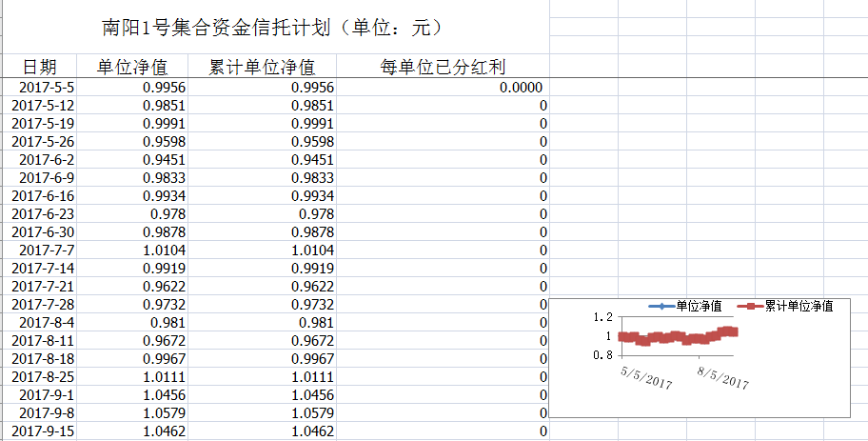Screen dimensions: 868x441
Task: Click the date cell 2017-9-15
Action: [x=43, y=431]
